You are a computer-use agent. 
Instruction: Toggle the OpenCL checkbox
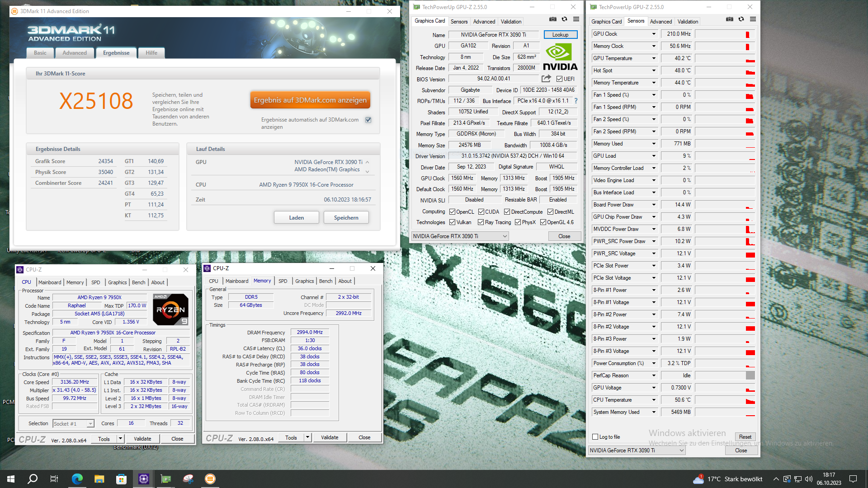452,212
